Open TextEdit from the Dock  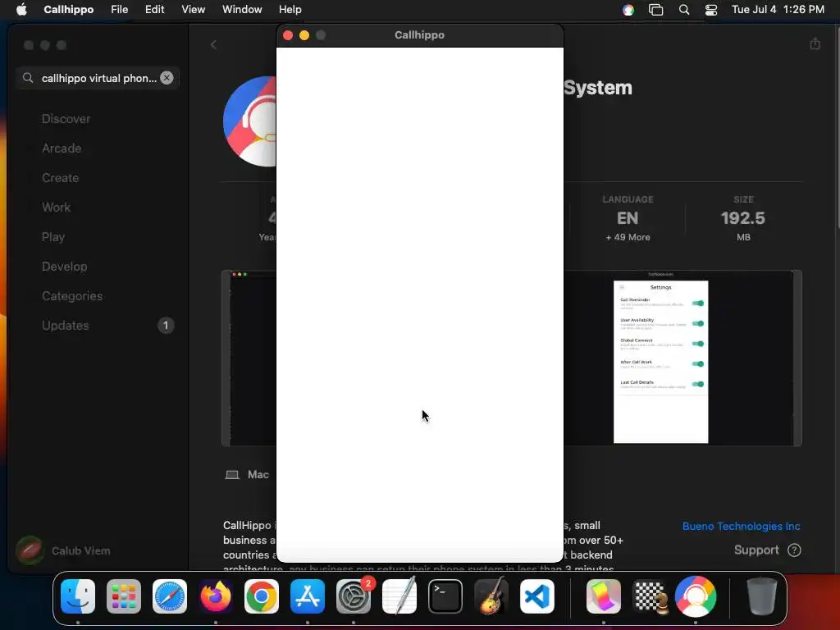pos(399,596)
